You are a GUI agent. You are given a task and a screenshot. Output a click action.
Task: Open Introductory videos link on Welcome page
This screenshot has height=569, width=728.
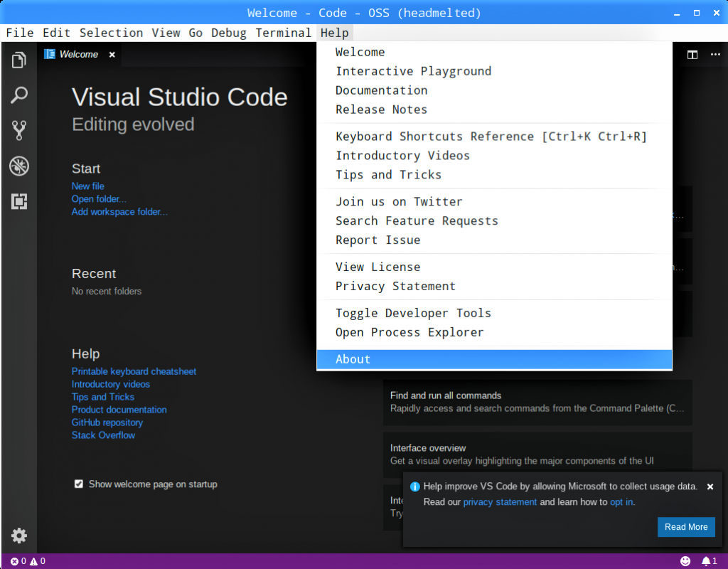tap(110, 384)
